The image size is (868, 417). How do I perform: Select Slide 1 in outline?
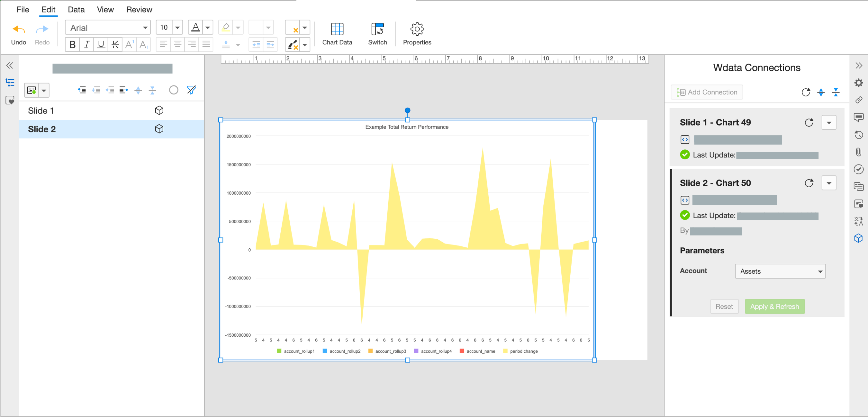click(x=112, y=111)
